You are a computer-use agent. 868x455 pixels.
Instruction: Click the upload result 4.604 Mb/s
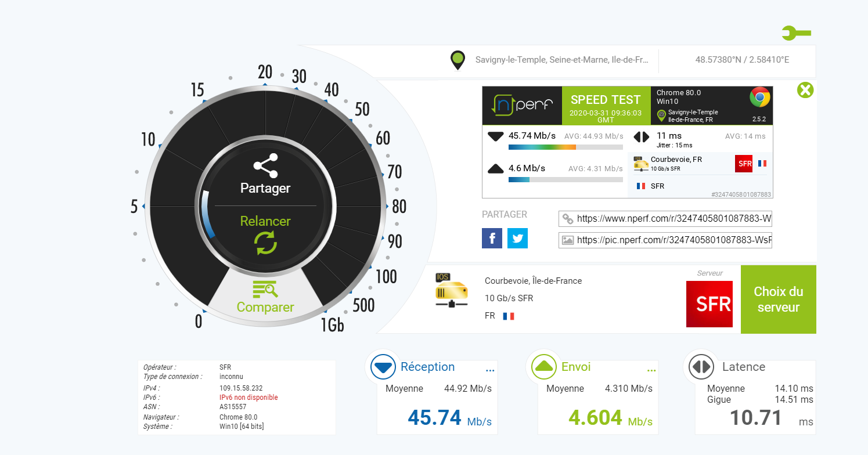[610, 418]
